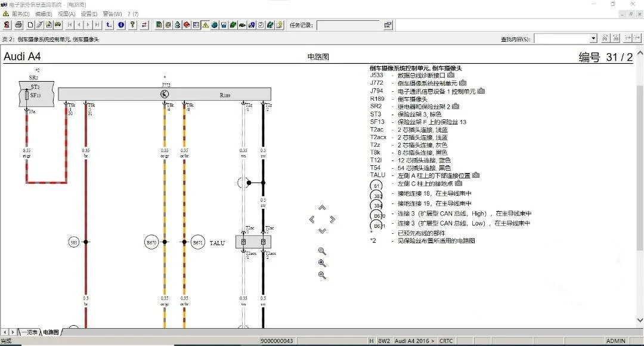Click the car icon beside the clipboard icon

[x=58, y=25]
